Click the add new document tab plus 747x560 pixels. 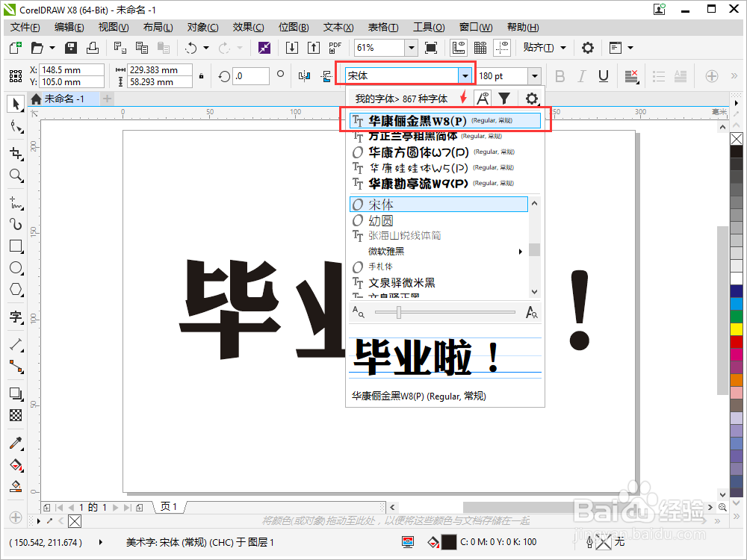point(107,99)
